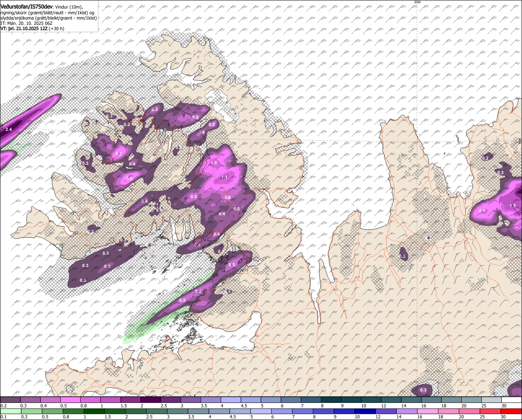Click the "Vindur (10m)" text in the header
Image resolution: width=522 pixels, height=420 pixels.
69,7
